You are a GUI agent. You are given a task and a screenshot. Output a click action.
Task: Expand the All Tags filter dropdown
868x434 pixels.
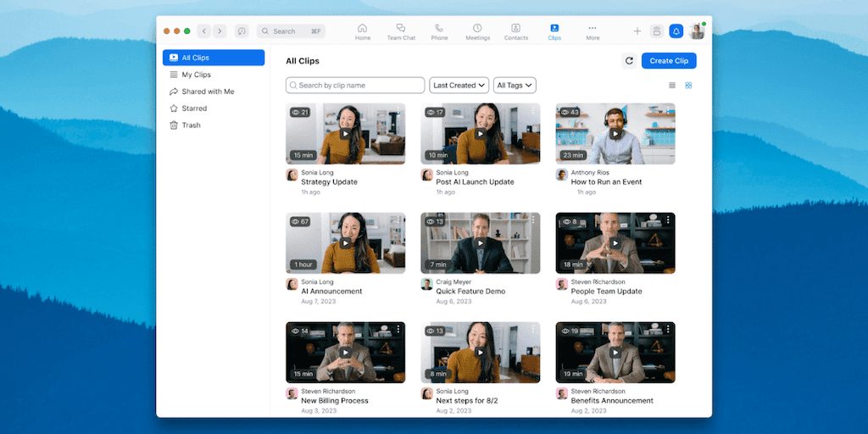point(515,86)
